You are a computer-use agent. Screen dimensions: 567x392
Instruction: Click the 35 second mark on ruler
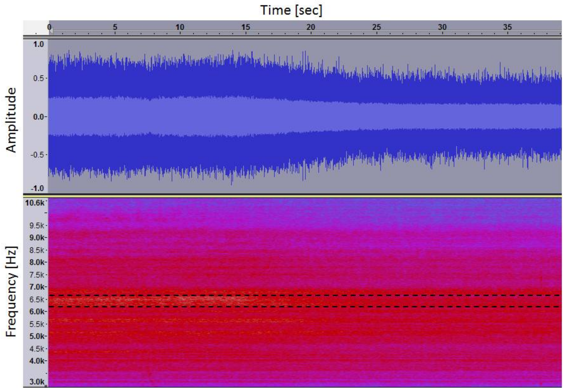pyautogui.click(x=507, y=27)
